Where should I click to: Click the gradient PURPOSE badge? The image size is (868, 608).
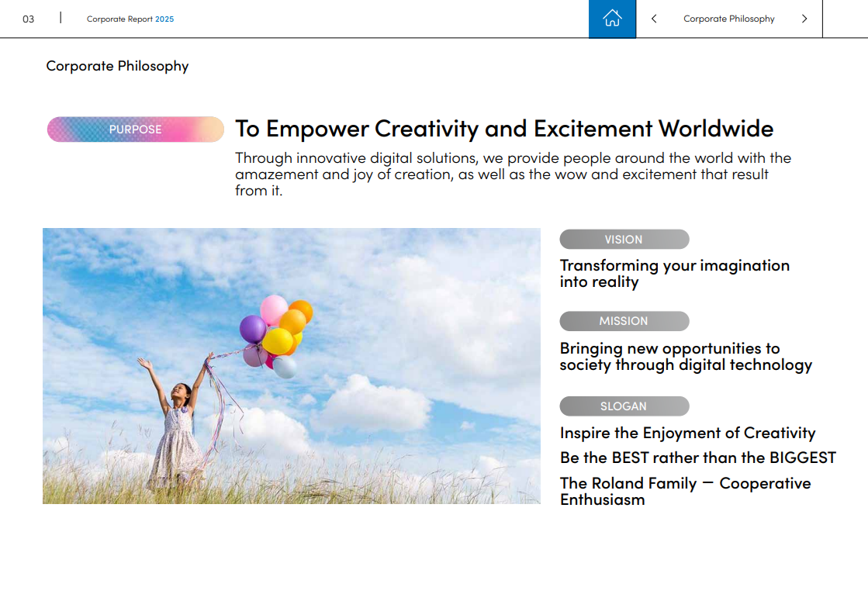[136, 130]
